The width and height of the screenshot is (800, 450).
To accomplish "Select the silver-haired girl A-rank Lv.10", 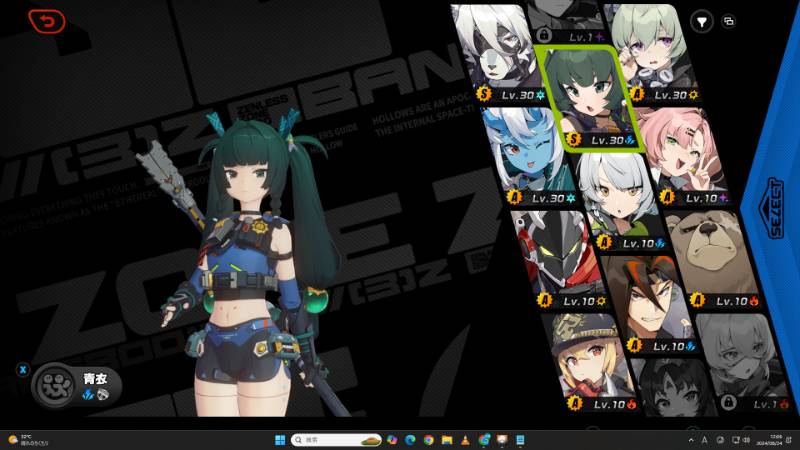I will tap(620, 202).
